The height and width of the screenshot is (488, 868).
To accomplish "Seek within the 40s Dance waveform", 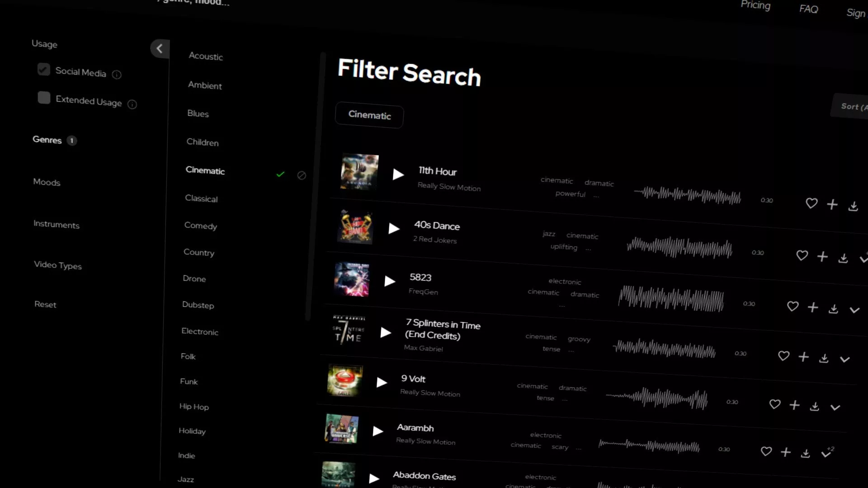I will click(x=679, y=248).
